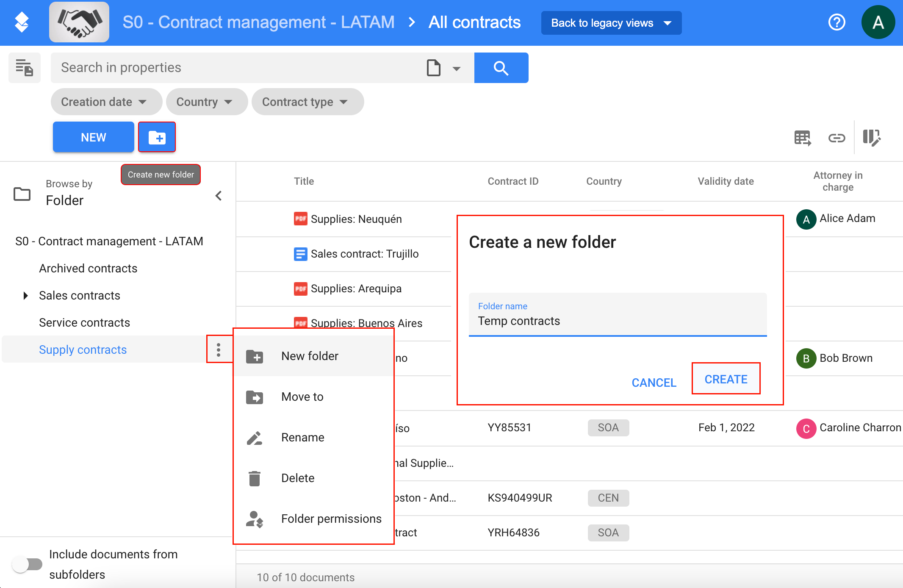903x588 pixels.
Task: Select Folder permissions menu entry
Action: [x=331, y=519]
